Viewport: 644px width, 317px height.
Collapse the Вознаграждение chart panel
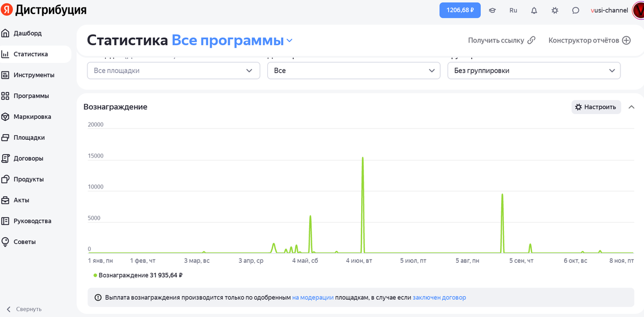point(632,107)
